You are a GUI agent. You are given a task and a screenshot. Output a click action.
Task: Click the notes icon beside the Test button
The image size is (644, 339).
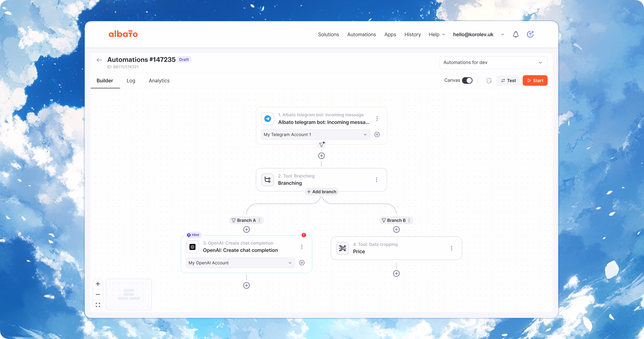(x=488, y=81)
